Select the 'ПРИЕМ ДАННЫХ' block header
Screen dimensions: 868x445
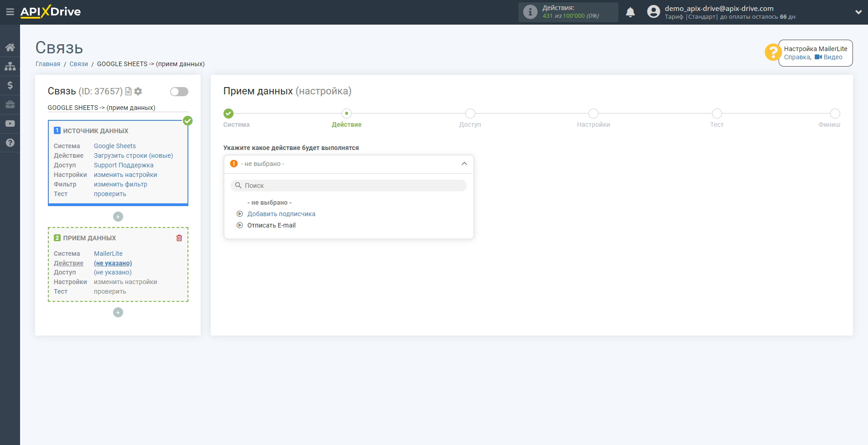coord(89,238)
